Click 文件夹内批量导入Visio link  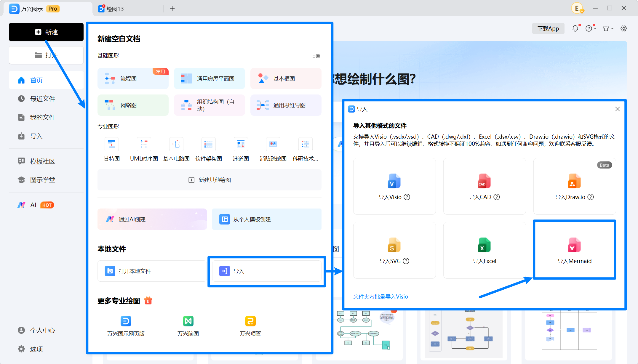click(x=380, y=296)
